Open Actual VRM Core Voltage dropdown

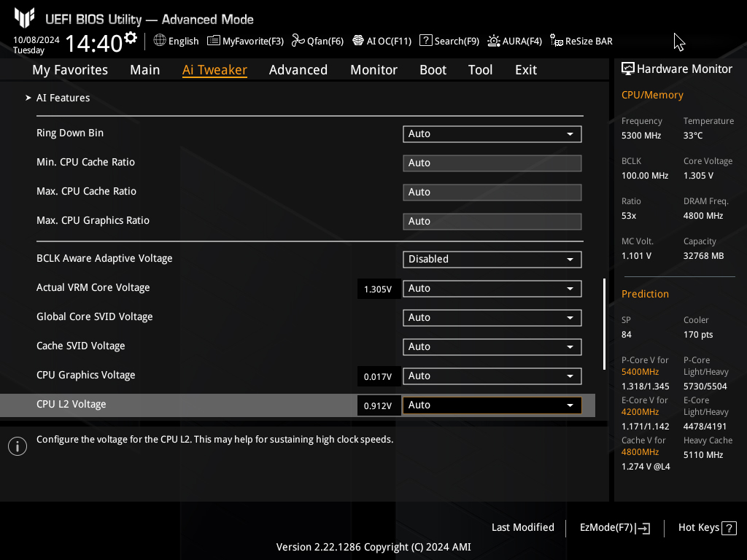coord(492,289)
